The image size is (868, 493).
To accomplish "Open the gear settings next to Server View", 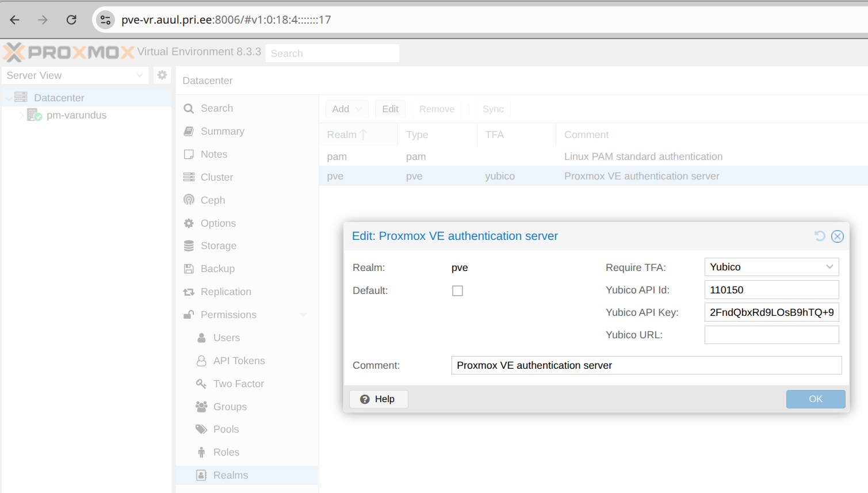I will (x=162, y=75).
